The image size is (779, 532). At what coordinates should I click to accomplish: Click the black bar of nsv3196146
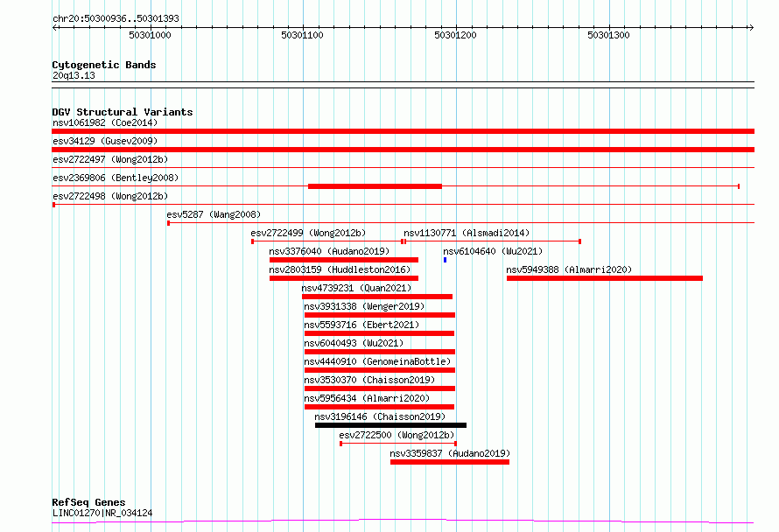tap(390, 425)
